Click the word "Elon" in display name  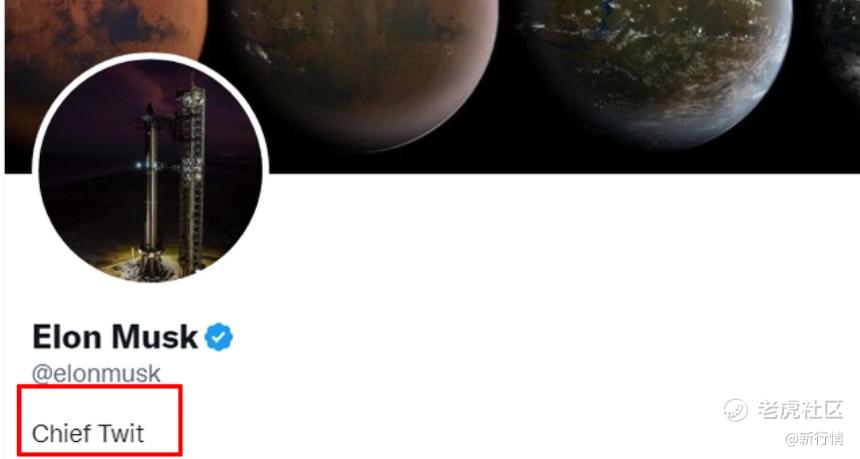[x=66, y=337]
